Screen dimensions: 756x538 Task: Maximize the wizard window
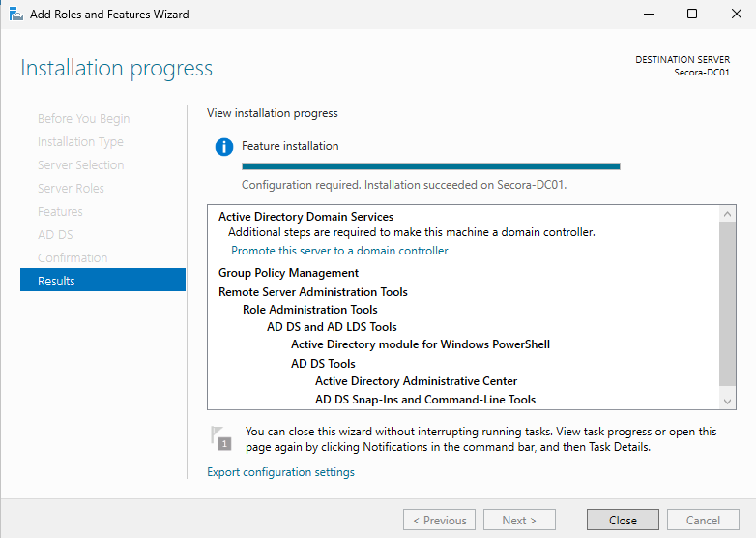point(692,15)
